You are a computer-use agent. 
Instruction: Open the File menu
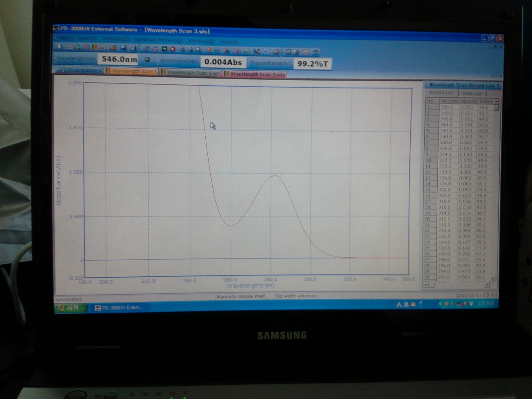[x=64, y=38]
